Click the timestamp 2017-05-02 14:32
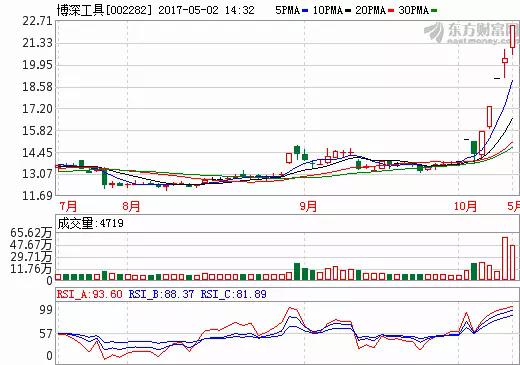Screen dimensions: 520x365 206,10
